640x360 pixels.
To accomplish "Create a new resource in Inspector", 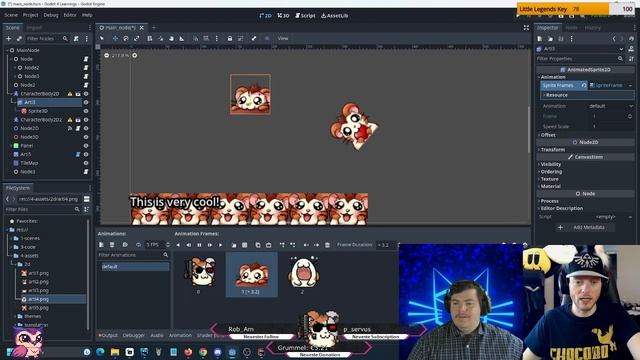I will [540, 39].
